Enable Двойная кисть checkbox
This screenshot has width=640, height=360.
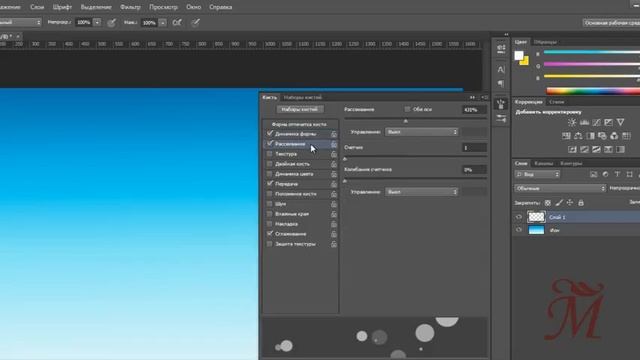click(x=269, y=164)
